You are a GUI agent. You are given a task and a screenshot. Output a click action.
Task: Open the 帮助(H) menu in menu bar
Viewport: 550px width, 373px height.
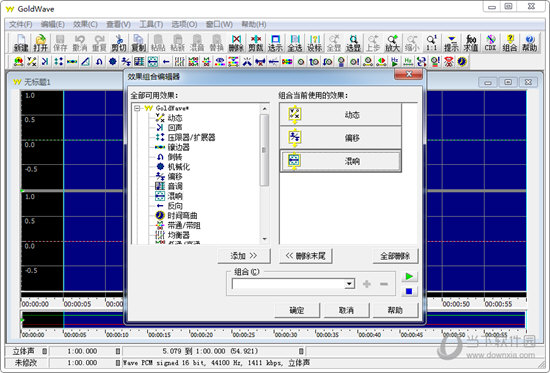[x=254, y=24]
